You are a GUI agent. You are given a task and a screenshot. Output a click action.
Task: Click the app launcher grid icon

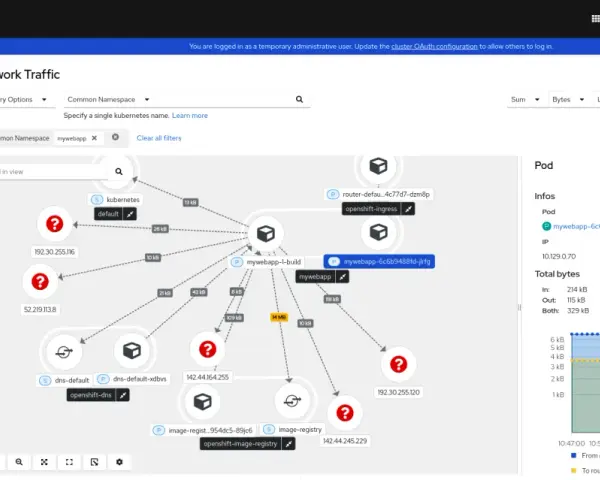click(595, 19)
